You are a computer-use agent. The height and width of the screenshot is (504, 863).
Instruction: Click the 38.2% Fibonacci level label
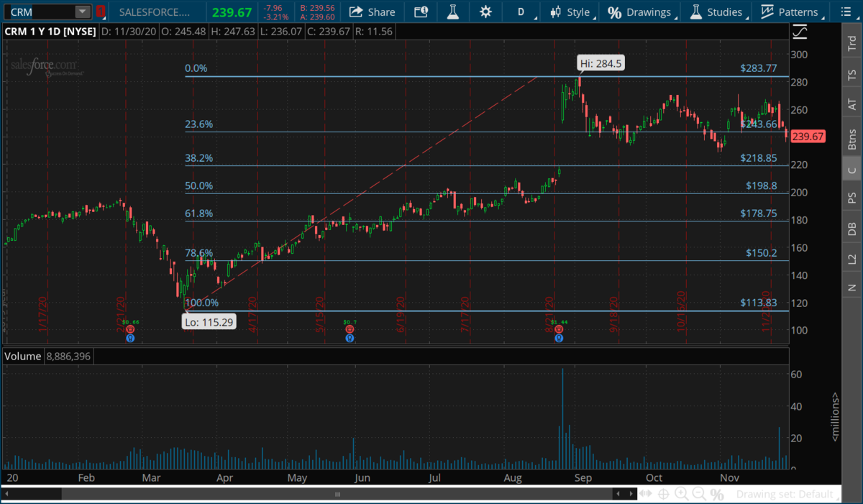pyautogui.click(x=198, y=158)
